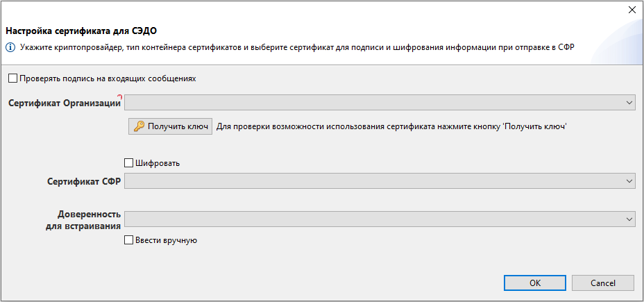
Task: Click the hint text about Получить ключ
Action: point(392,127)
